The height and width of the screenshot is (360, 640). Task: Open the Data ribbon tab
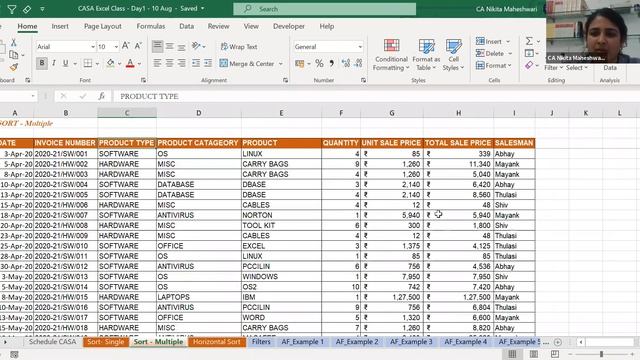pyautogui.click(x=187, y=26)
